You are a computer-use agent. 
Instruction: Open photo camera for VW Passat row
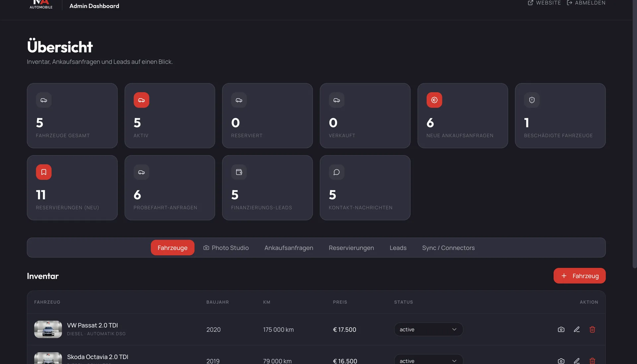coord(561,330)
